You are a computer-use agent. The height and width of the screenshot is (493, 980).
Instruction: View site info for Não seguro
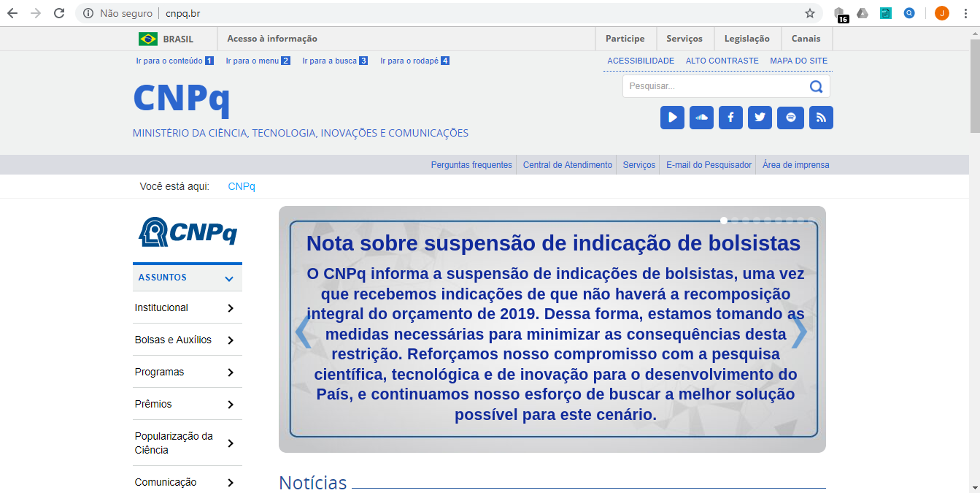tap(117, 13)
